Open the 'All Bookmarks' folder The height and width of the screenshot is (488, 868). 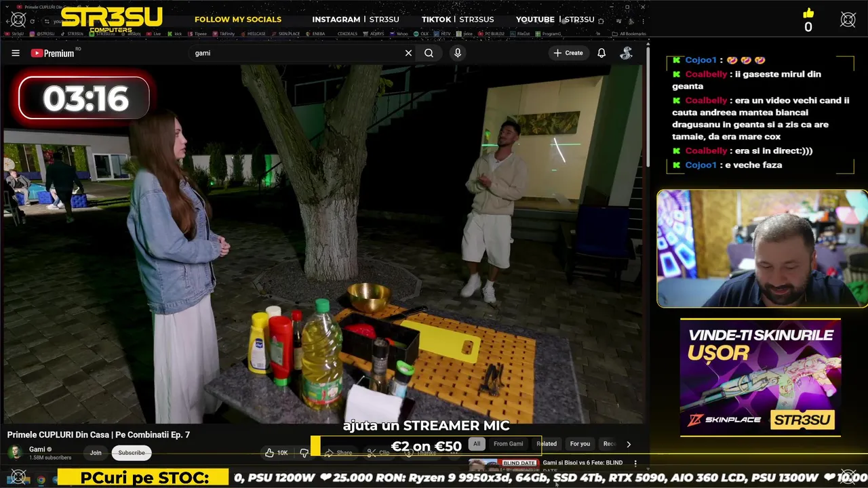629,33
